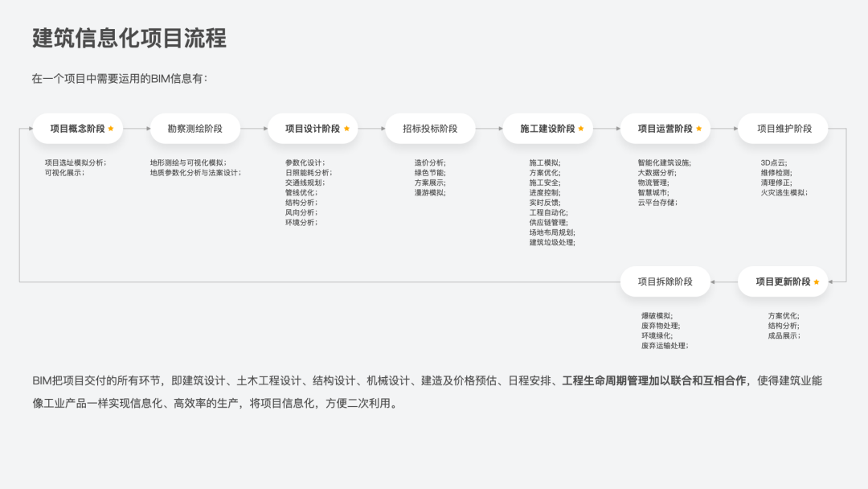The image size is (868, 489).
Task: Click the text 维修检测
Action: (x=775, y=173)
